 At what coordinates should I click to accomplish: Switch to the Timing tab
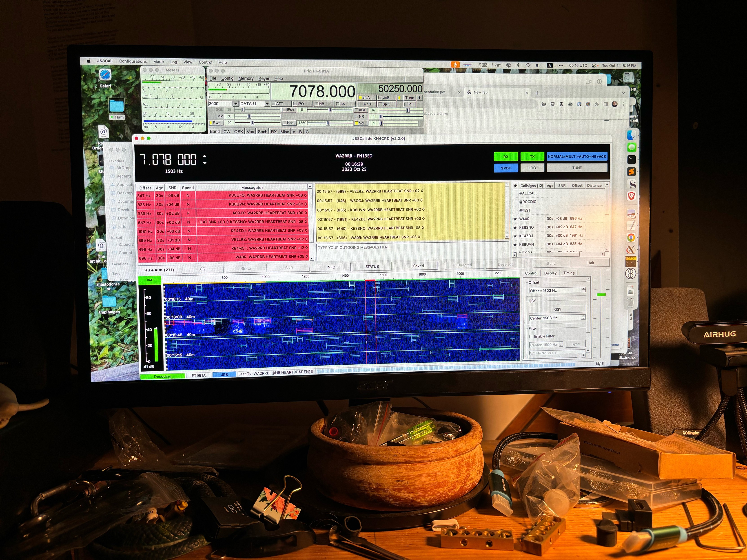coord(569,273)
